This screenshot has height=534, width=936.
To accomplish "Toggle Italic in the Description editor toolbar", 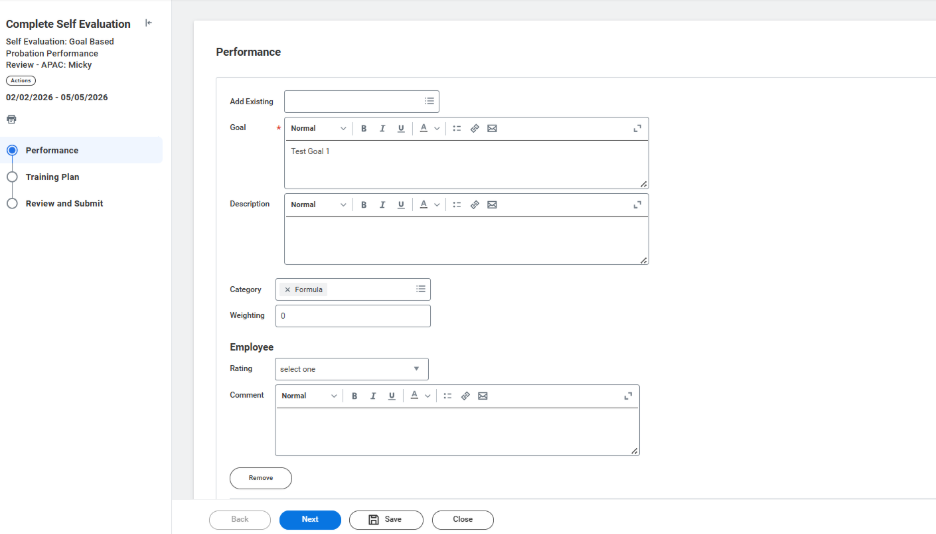I will pyautogui.click(x=382, y=204).
